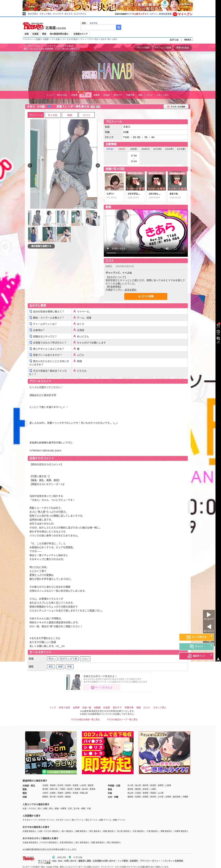Click the ページをみたよ button
The width and height of the screenshot is (221, 868).
tap(102, 687)
